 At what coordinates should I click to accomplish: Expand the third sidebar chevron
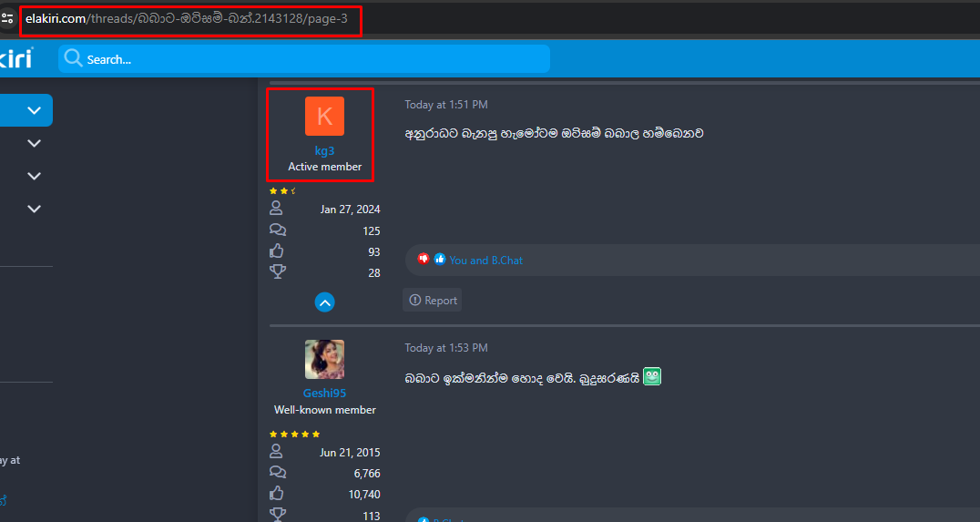[34, 176]
